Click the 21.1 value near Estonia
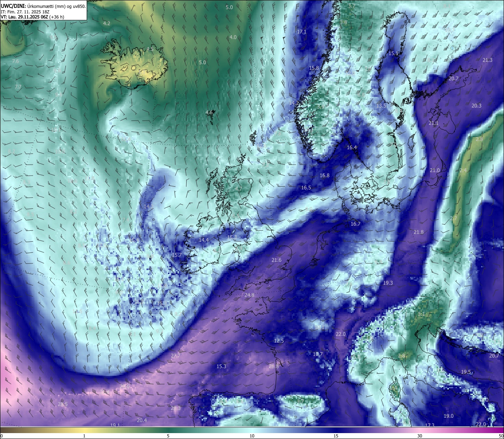 (434, 123)
